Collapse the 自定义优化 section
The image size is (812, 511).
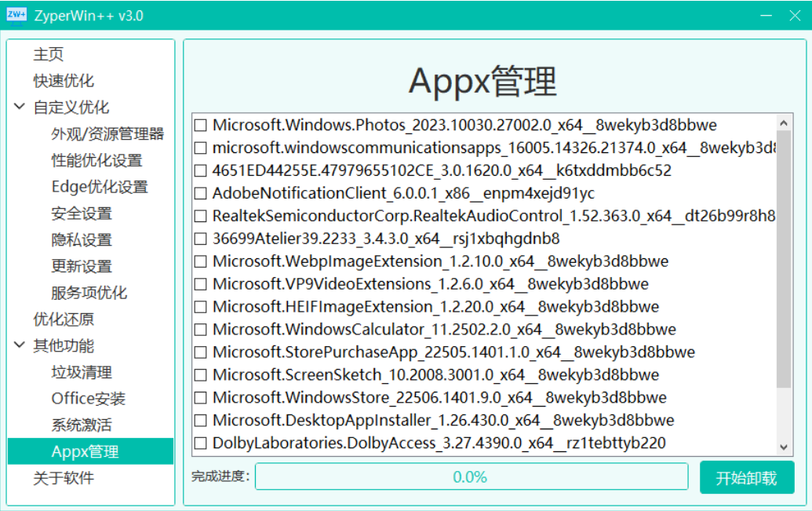click(x=19, y=108)
